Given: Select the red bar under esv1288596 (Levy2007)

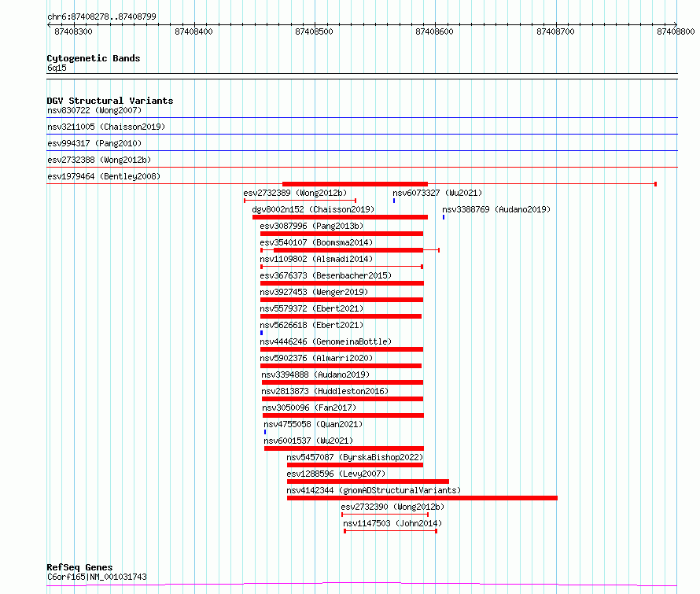Looking at the screenshot, I should point(367,481).
